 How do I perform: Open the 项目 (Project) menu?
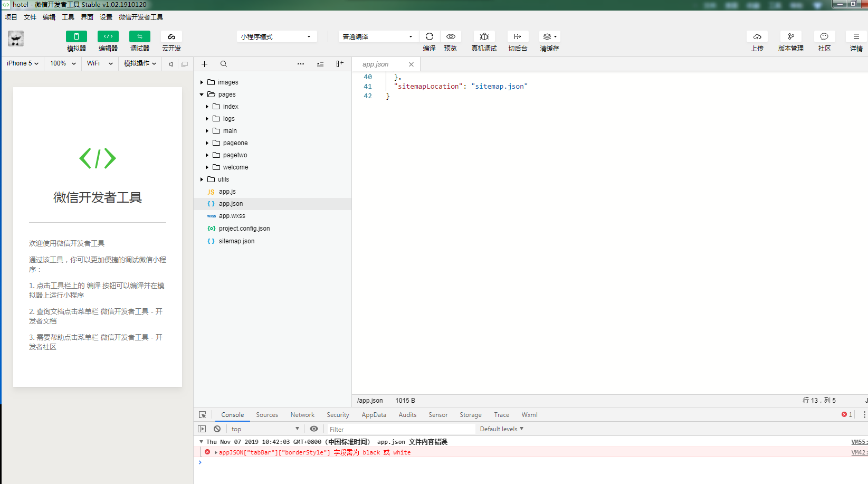coord(11,17)
